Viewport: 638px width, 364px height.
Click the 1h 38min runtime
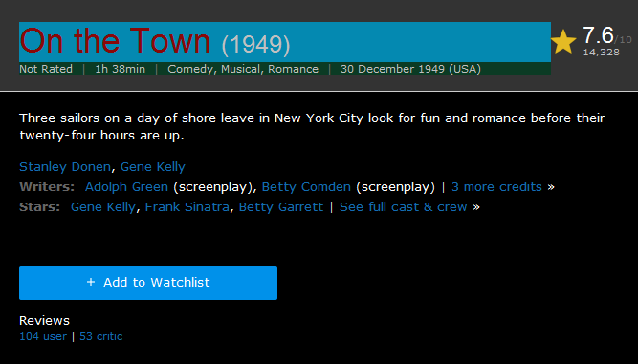120,69
